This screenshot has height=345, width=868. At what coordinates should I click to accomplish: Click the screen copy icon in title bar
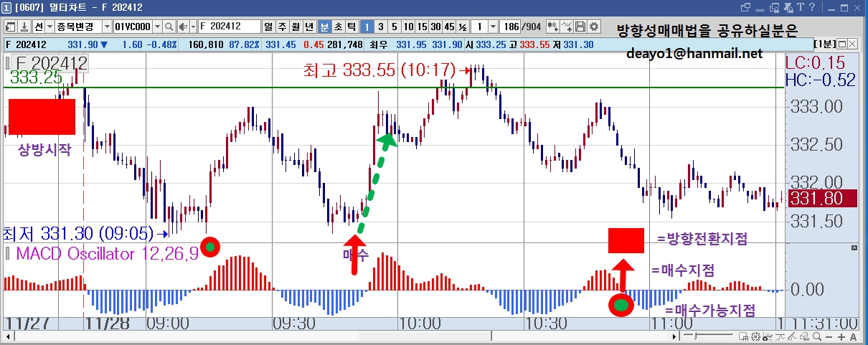coord(774,7)
